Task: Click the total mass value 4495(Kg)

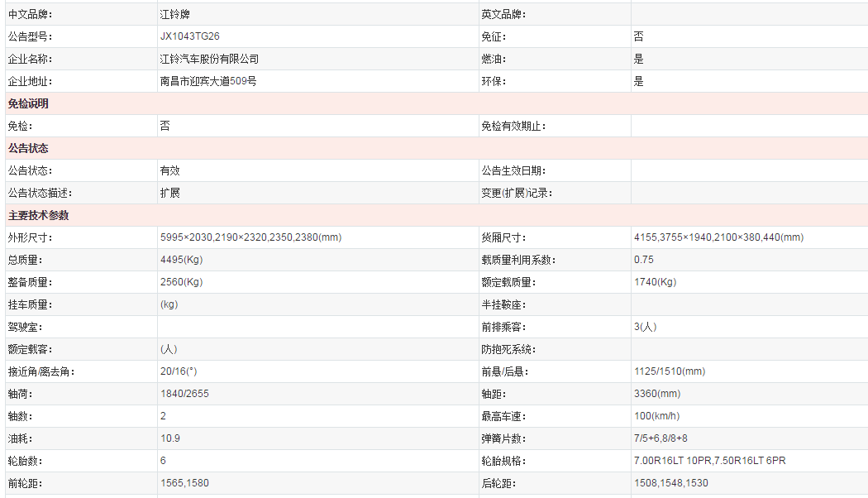Action: 181,260
